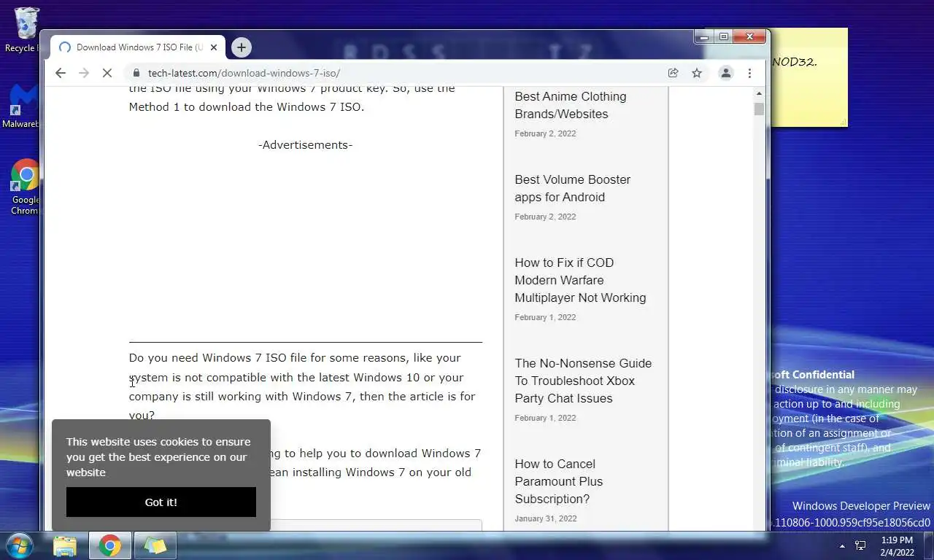Click the address bar URL
Screen dimensions: 934x560
pyautogui.click(x=244, y=73)
